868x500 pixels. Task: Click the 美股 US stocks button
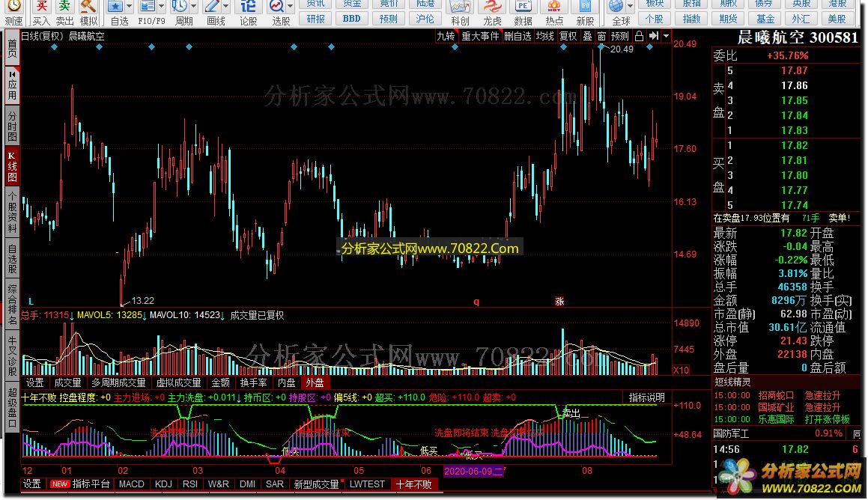(837, 19)
